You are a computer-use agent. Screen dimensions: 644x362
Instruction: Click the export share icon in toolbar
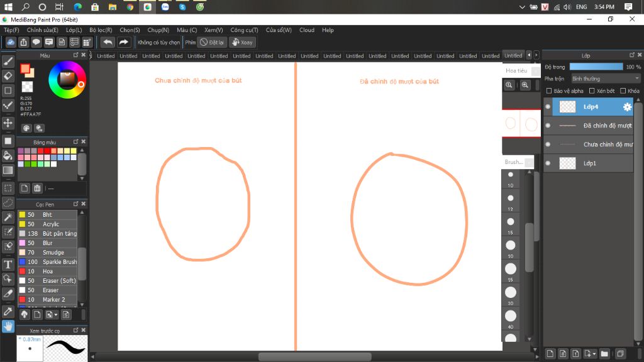(23, 42)
